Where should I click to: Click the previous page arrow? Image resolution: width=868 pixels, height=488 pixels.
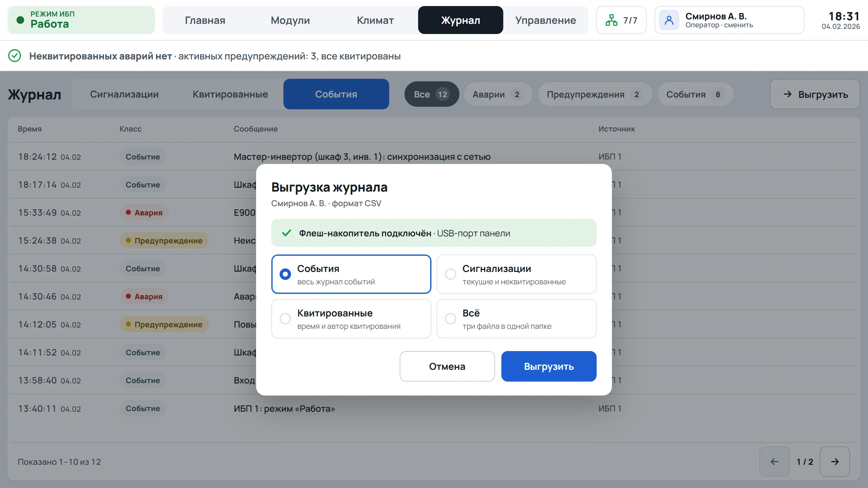pos(774,461)
